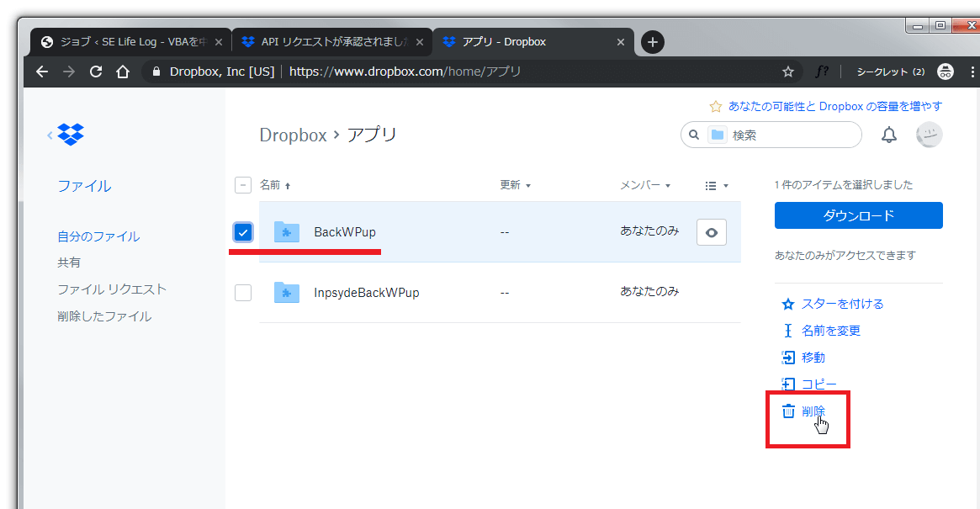The height and width of the screenshot is (509, 980).
Task: Click the eye icon on BackWPup row
Action: 712,233
